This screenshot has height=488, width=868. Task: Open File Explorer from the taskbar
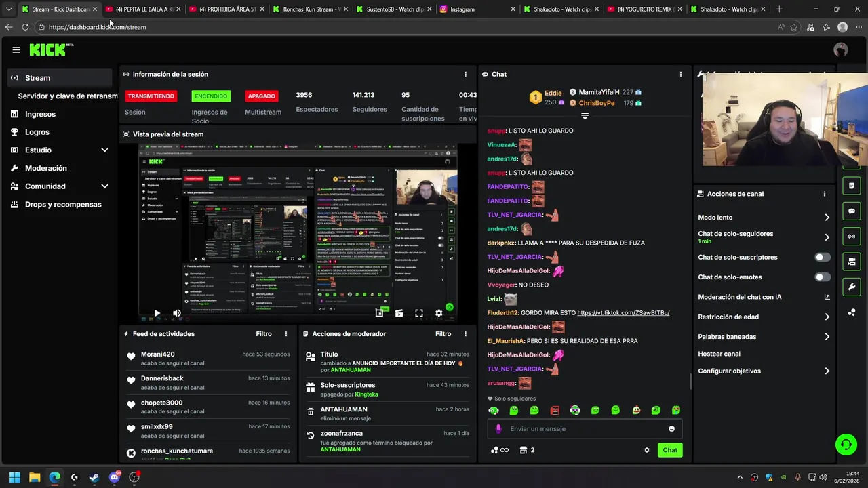[35, 477]
